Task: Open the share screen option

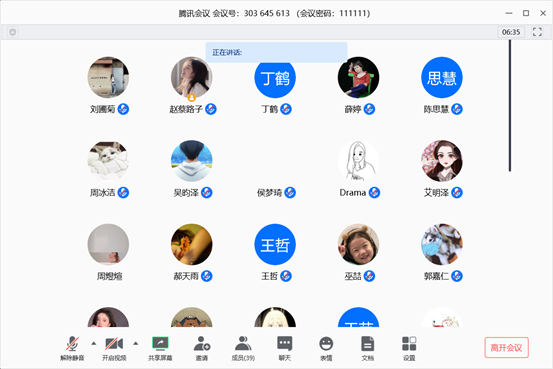Action: (x=160, y=348)
